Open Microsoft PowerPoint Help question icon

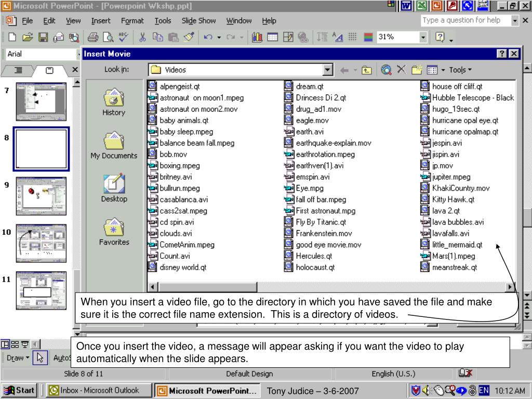(440, 37)
